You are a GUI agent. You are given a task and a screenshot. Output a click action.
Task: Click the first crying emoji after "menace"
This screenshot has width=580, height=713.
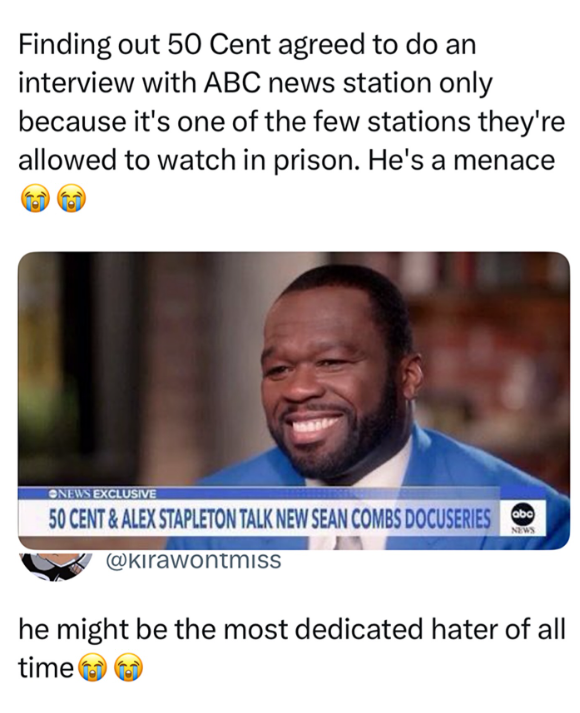[35, 198]
